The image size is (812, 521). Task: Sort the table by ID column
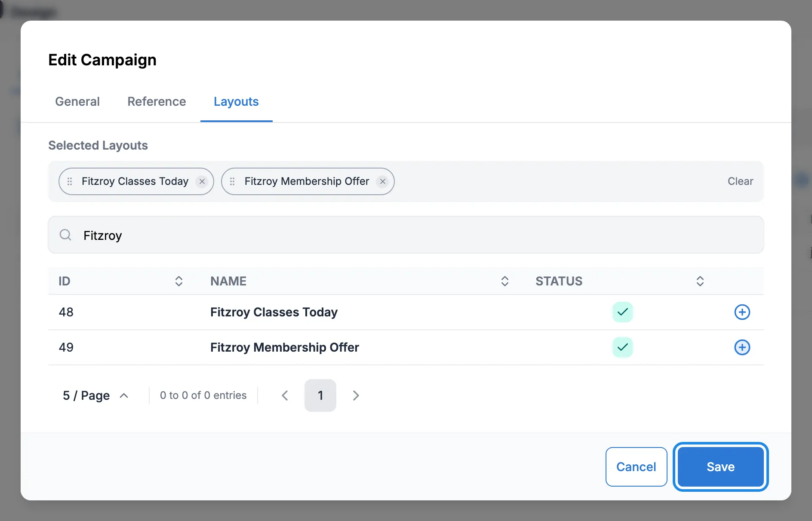pos(179,281)
